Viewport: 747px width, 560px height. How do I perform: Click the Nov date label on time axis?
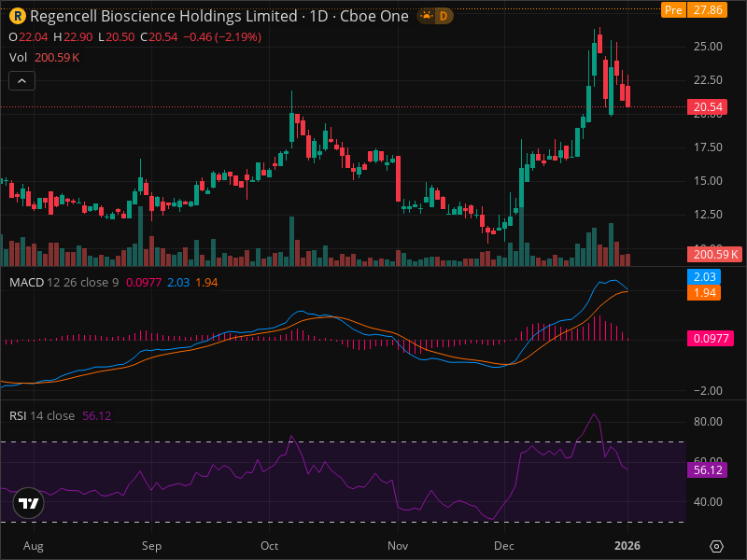pos(398,546)
